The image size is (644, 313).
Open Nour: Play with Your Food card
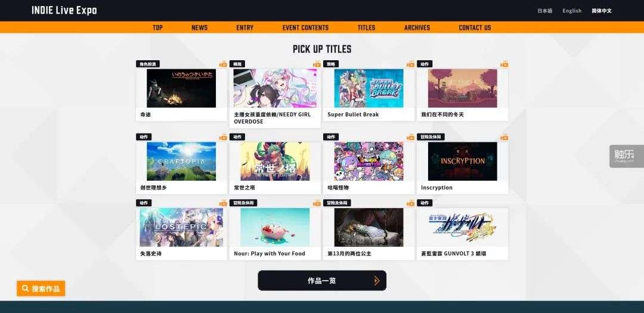(x=275, y=234)
